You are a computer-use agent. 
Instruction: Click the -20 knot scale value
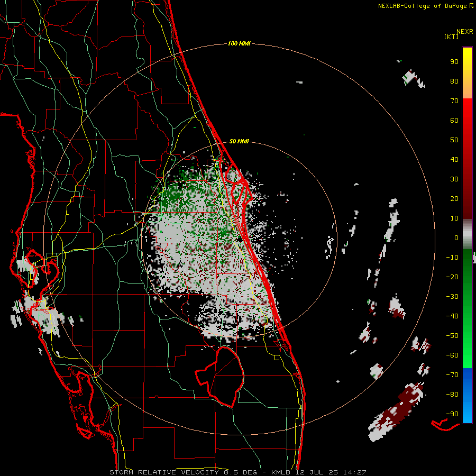coord(452,277)
